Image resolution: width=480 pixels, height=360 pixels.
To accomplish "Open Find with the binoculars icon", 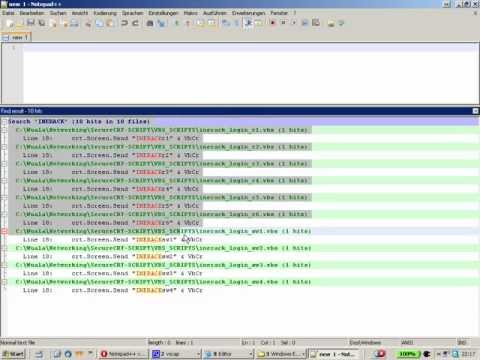I will (150, 23).
